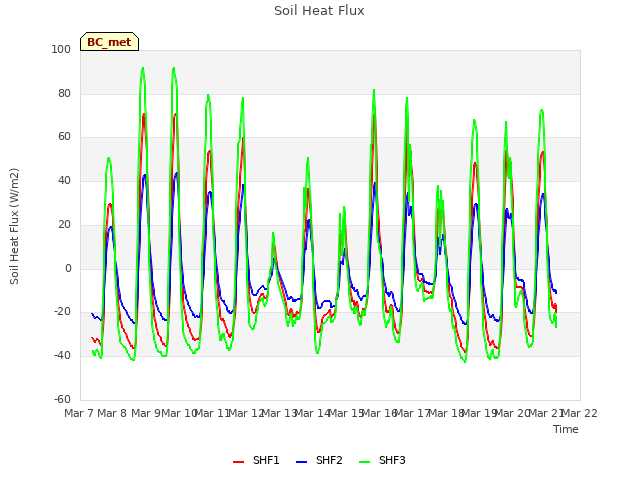Click the -40 y-axis tick label
The height and width of the screenshot is (480, 640).
(x=62, y=356)
